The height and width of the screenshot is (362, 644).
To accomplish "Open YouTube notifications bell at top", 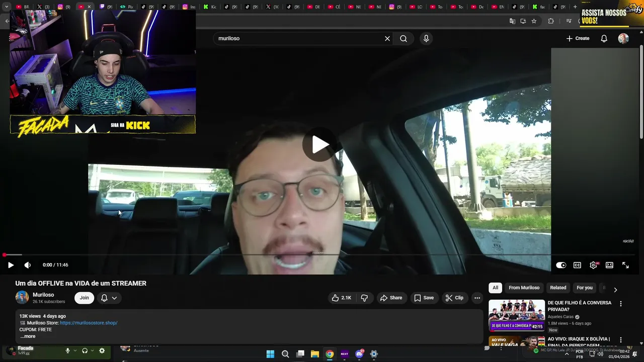I will tap(604, 39).
